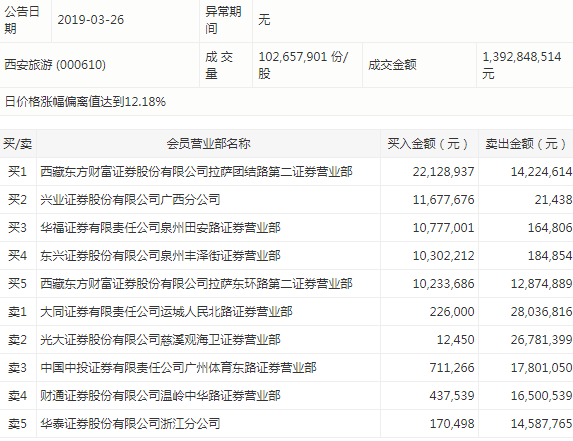Select the 卖2 row label
The width and height of the screenshot is (573, 441).
tap(18, 340)
